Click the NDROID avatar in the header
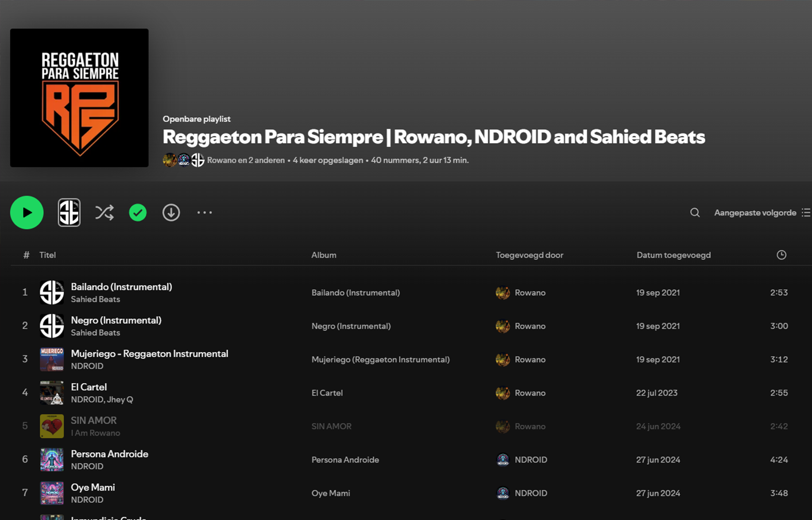812x520 pixels. coord(184,160)
